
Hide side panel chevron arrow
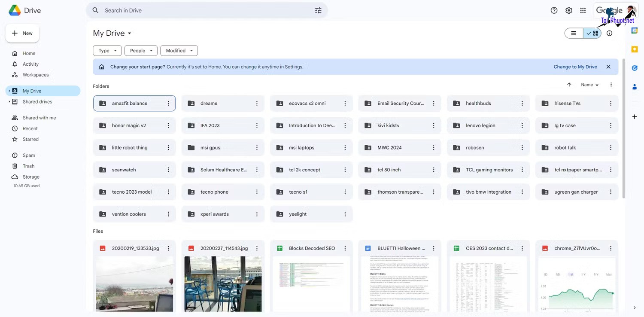click(x=635, y=308)
